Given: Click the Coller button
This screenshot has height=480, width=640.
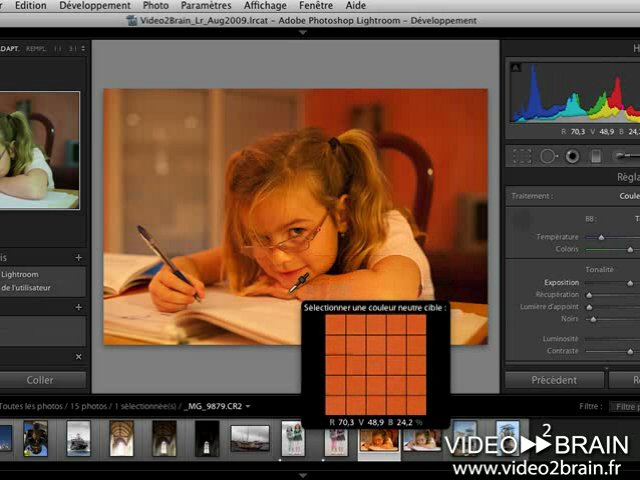Looking at the screenshot, I should click(x=41, y=380).
